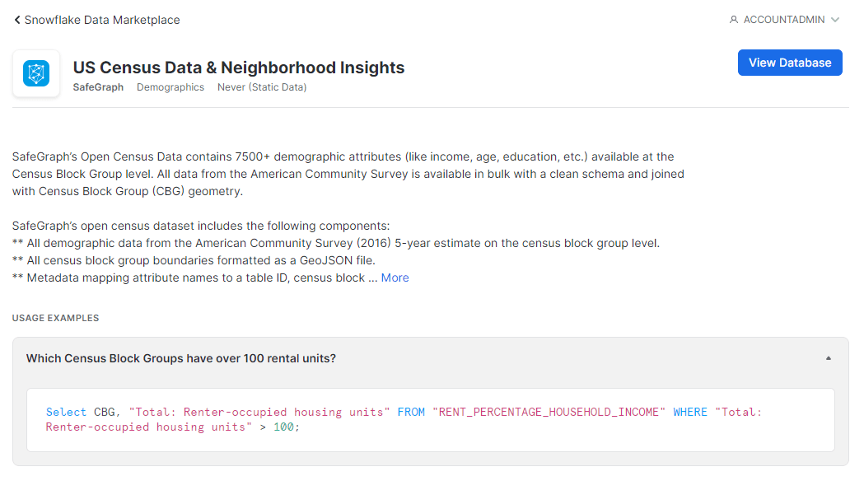Image resolution: width=864 pixels, height=504 pixels.
Task: Click the USAGE EXAMPLES heading
Action: point(56,318)
